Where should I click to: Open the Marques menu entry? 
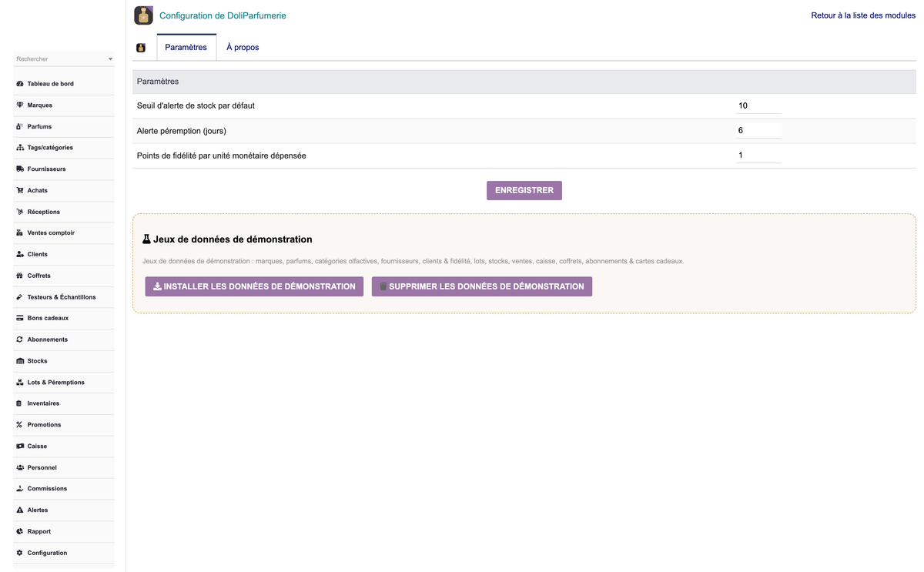[x=40, y=105]
